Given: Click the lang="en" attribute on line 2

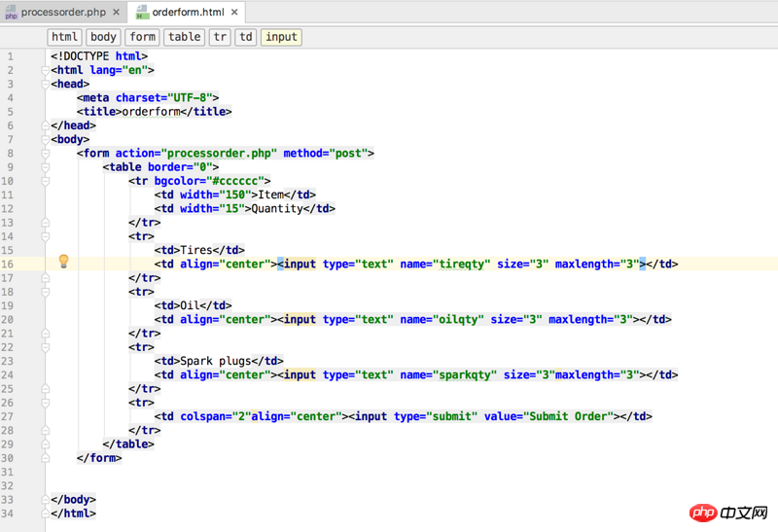Looking at the screenshot, I should tap(119, 70).
